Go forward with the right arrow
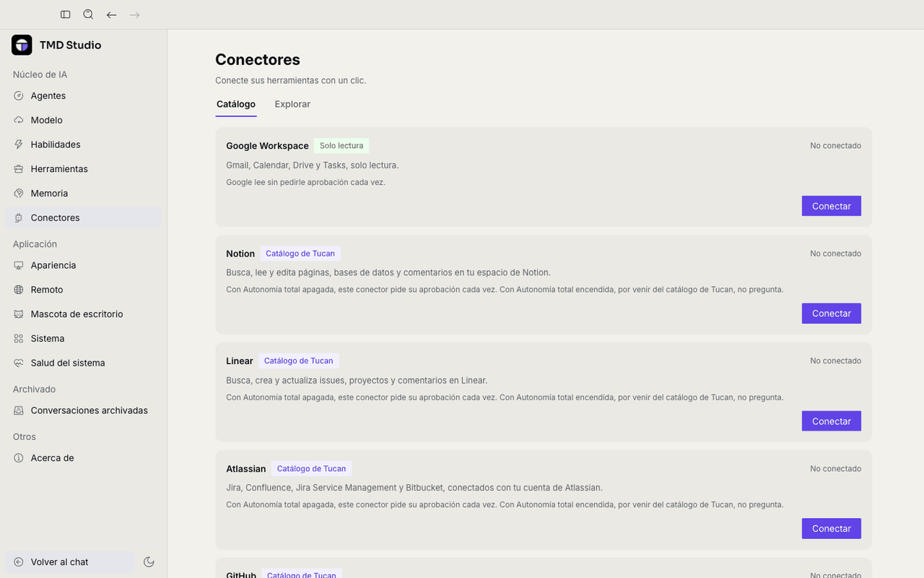The height and width of the screenshot is (578, 924). 134,14
